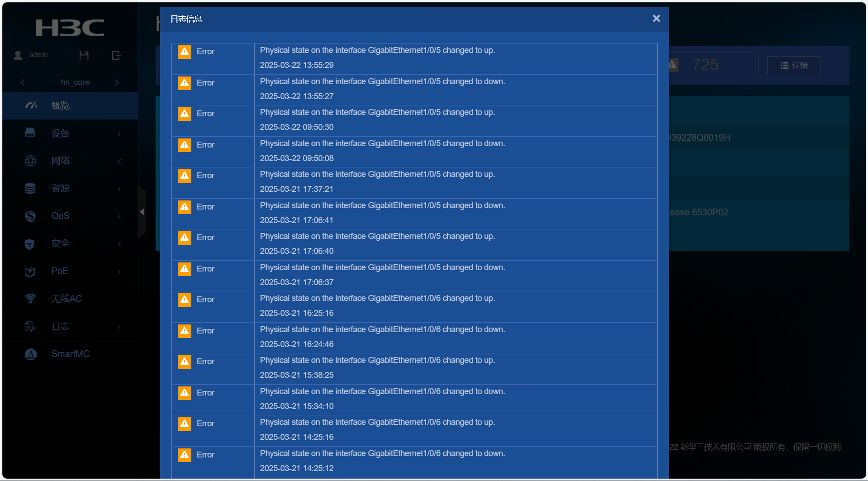Click the hn_core device name

click(x=75, y=82)
